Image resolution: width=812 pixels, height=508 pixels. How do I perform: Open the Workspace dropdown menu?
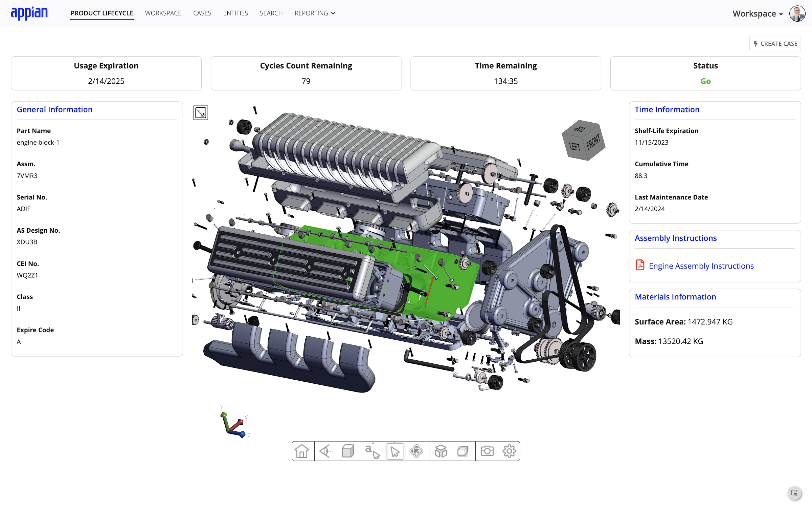758,14
